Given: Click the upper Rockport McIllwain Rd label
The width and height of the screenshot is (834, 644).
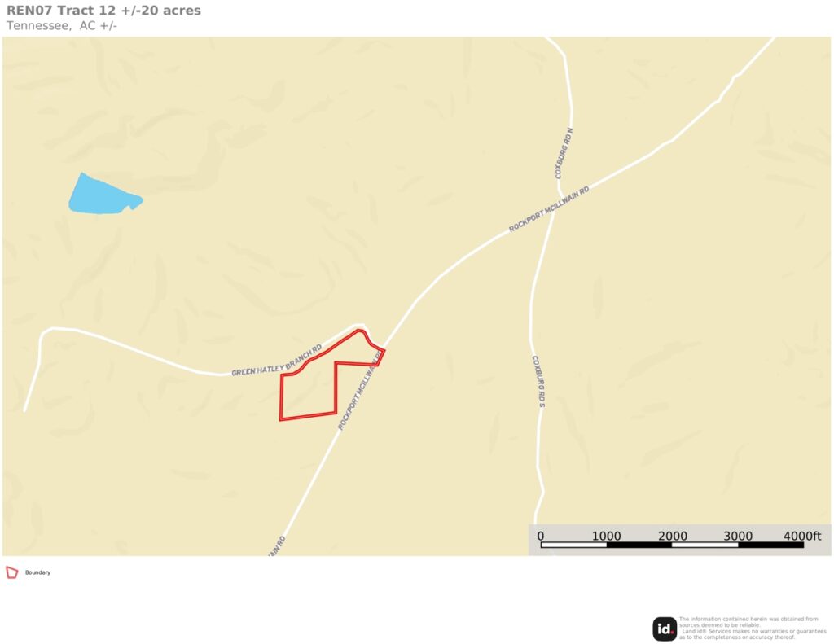Looking at the screenshot, I should coord(549,209).
